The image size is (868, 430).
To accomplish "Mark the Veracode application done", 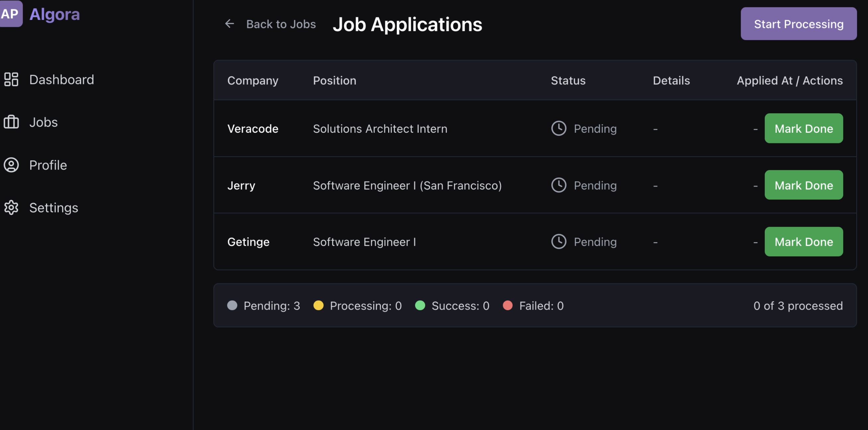I will click(x=803, y=128).
